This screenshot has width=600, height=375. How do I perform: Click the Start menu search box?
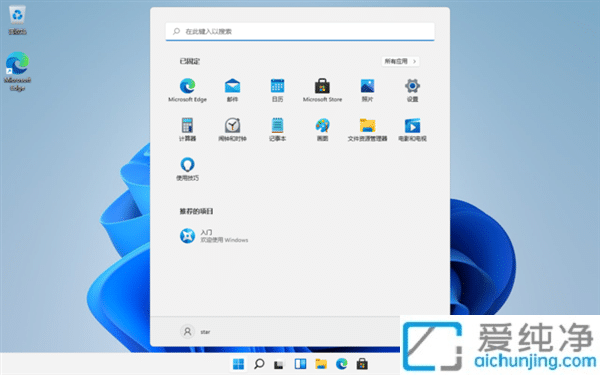300,31
